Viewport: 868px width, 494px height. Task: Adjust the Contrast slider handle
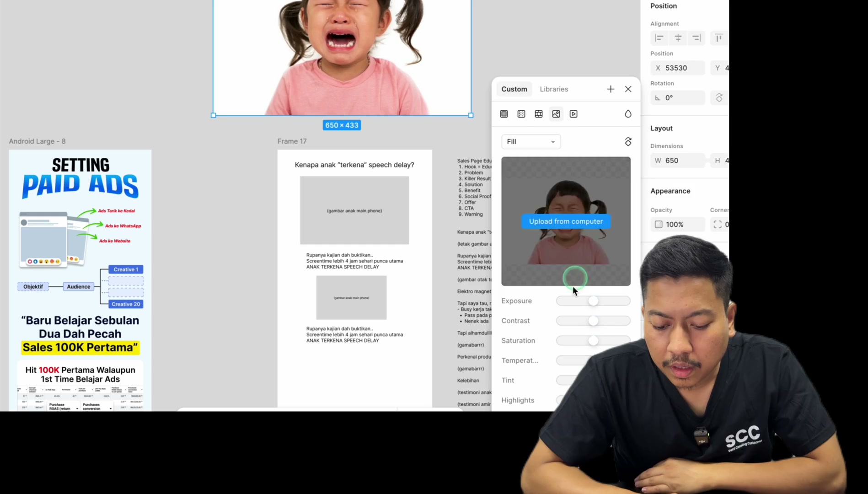pos(593,321)
